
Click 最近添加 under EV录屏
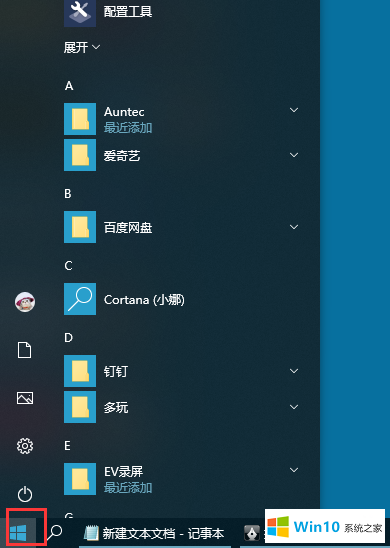128,487
